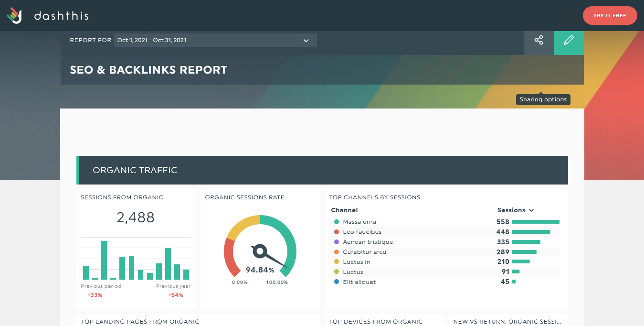Image resolution: width=644 pixels, height=326 pixels.
Task: Click the 45 sessions value
Action: pos(505,282)
